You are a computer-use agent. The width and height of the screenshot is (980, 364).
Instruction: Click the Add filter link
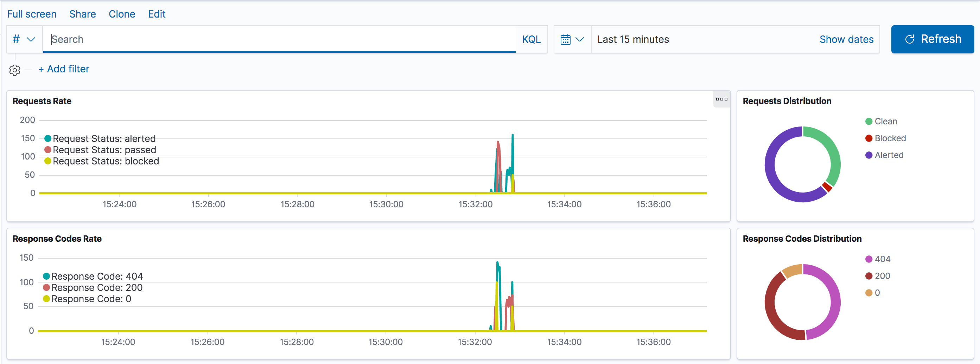(64, 69)
